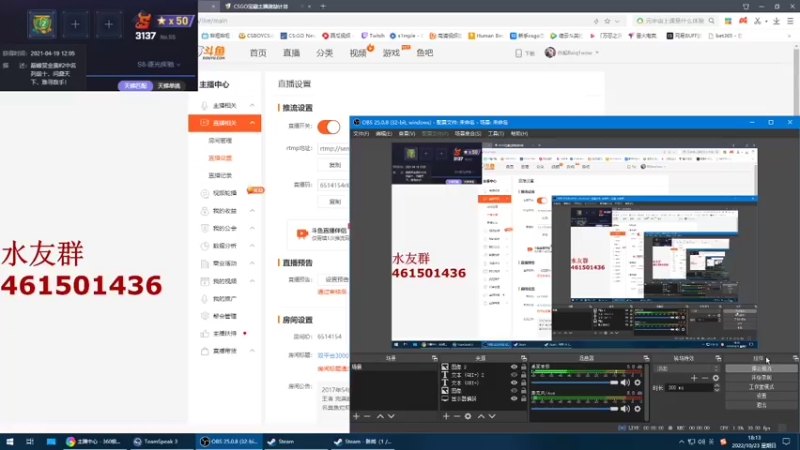Copy the rtmp address with 复制
The width and height of the screenshot is (800, 450).
[x=335, y=165]
